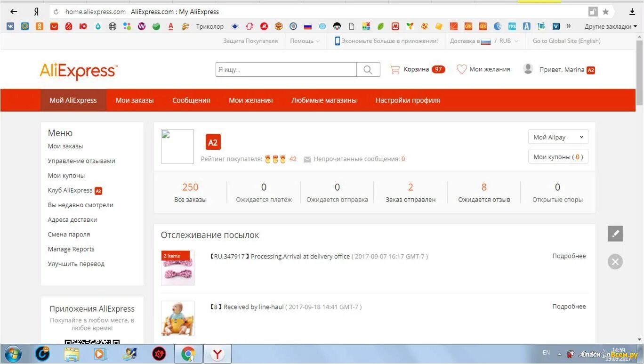Select Мои заказы in the side menu

tap(65, 146)
